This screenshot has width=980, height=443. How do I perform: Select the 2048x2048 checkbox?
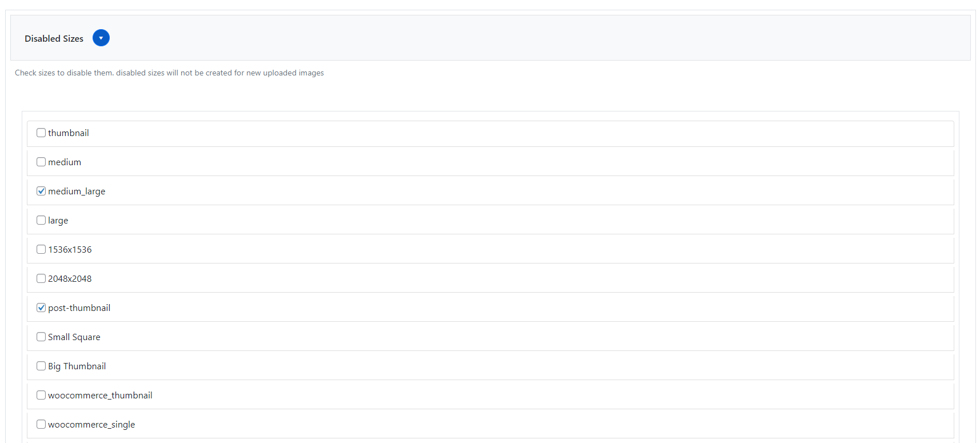click(41, 278)
